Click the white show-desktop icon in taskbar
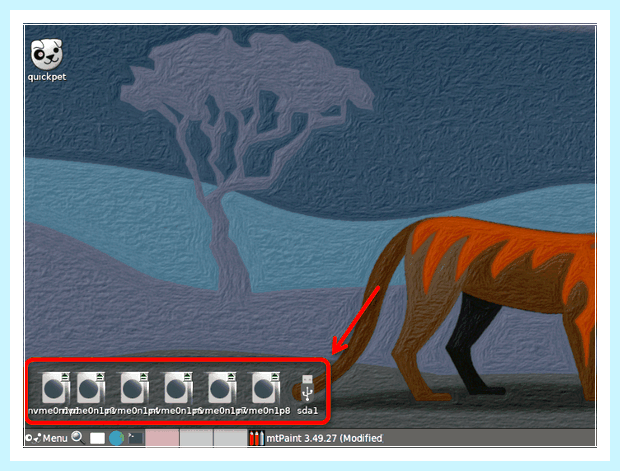The width and height of the screenshot is (620, 471). click(x=97, y=438)
